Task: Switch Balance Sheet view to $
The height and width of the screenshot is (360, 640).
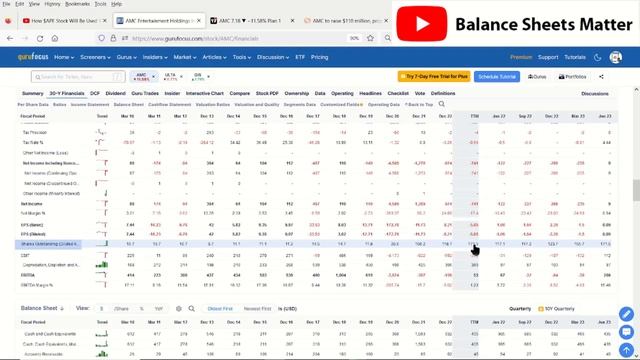Action: [x=102, y=309]
